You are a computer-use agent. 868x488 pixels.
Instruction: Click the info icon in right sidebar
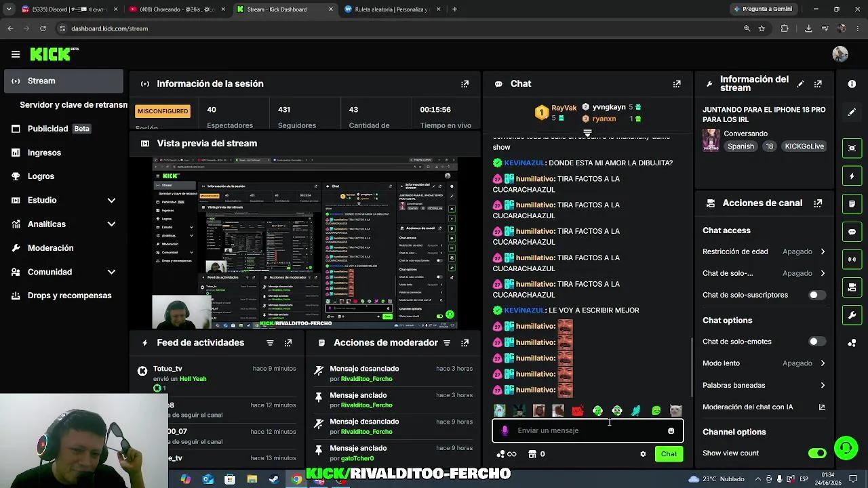tap(852, 84)
